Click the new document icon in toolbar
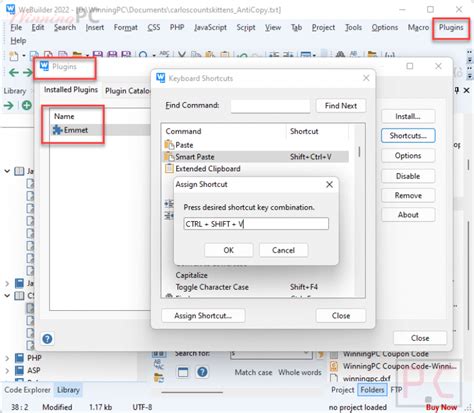 click(13, 56)
